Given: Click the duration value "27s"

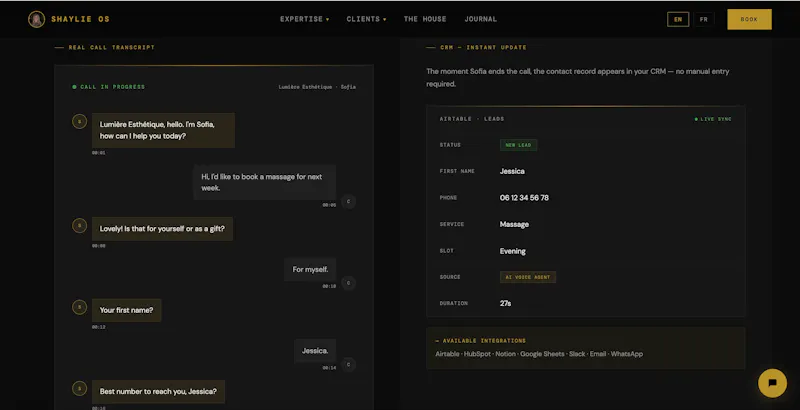Looking at the screenshot, I should pos(506,303).
